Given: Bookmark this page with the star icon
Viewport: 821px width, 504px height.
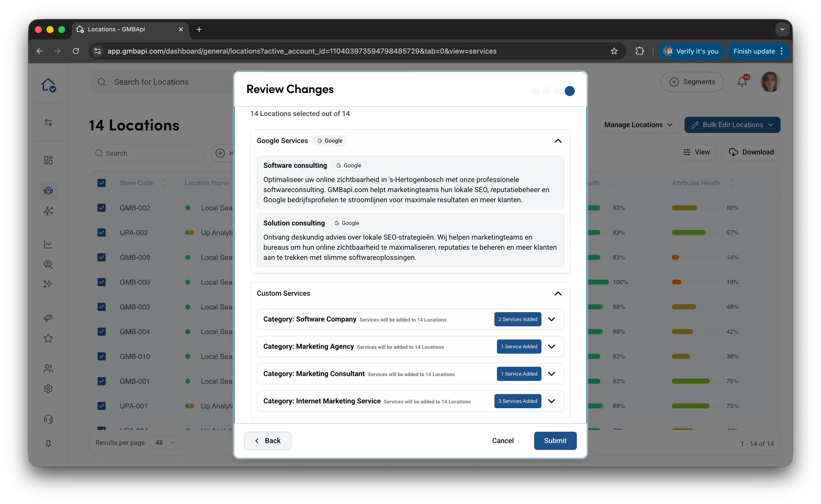Looking at the screenshot, I should click(x=614, y=51).
